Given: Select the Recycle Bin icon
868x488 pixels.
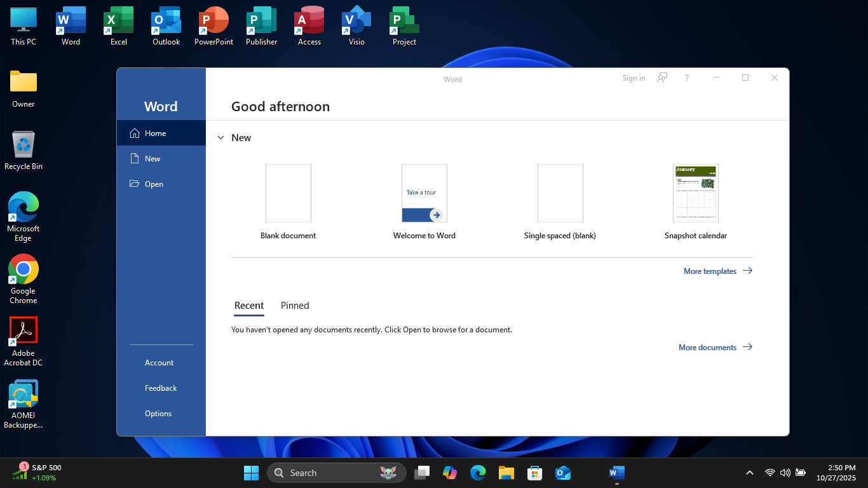Looking at the screenshot, I should [24, 151].
